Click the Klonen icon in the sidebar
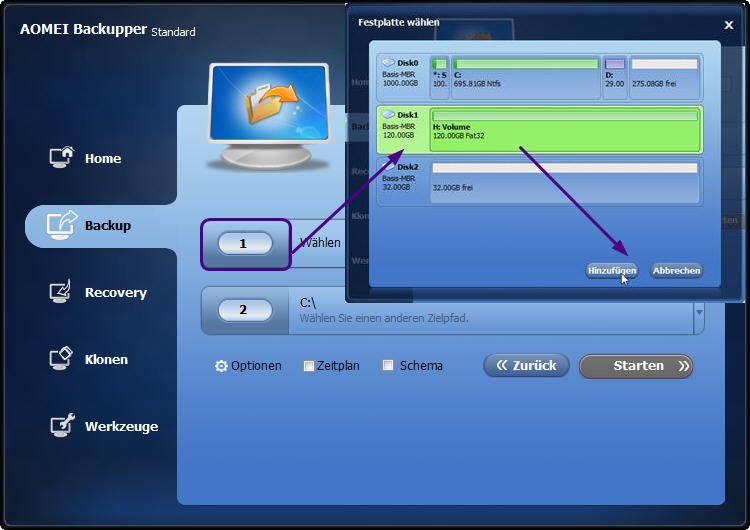This screenshot has height=530, width=750. click(x=61, y=358)
